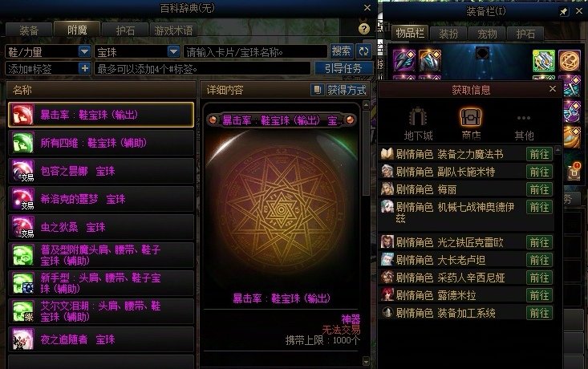
Task: Click the 引导任务 button
Action: point(343,68)
